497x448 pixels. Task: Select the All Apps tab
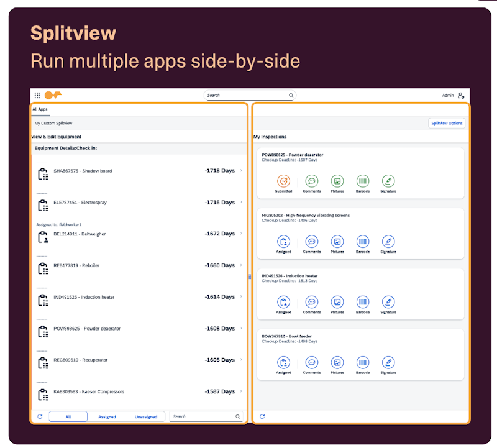click(40, 109)
